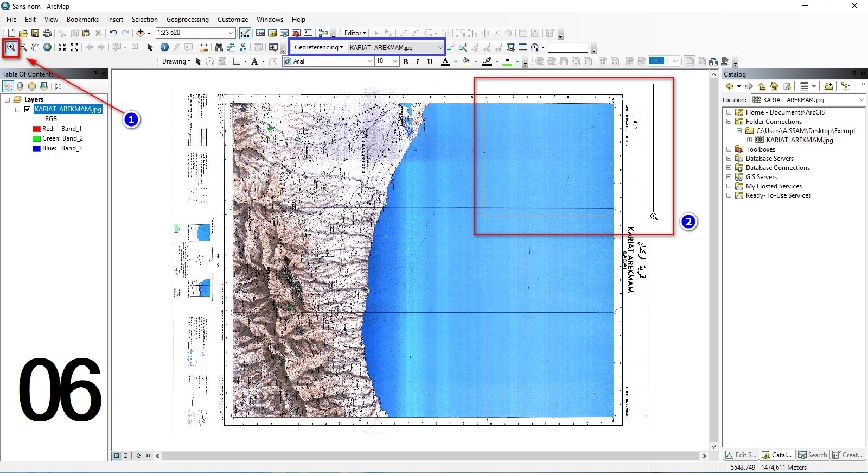Image resolution: width=868 pixels, height=473 pixels.
Task: Go up one level in Catalog
Action: click(x=762, y=86)
